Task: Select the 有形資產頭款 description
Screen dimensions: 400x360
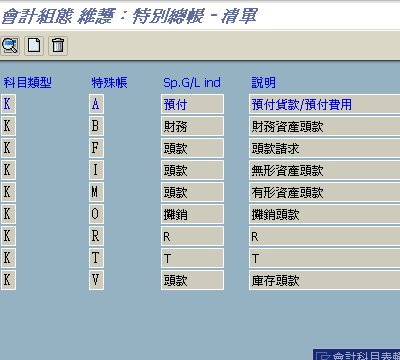Action: point(325,192)
